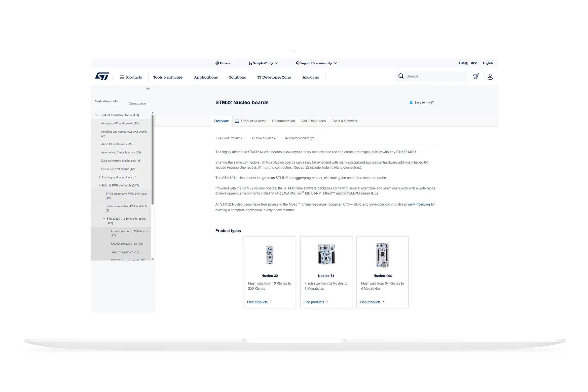Click the search magnifier icon
588x392 pixels.
click(x=401, y=76)
